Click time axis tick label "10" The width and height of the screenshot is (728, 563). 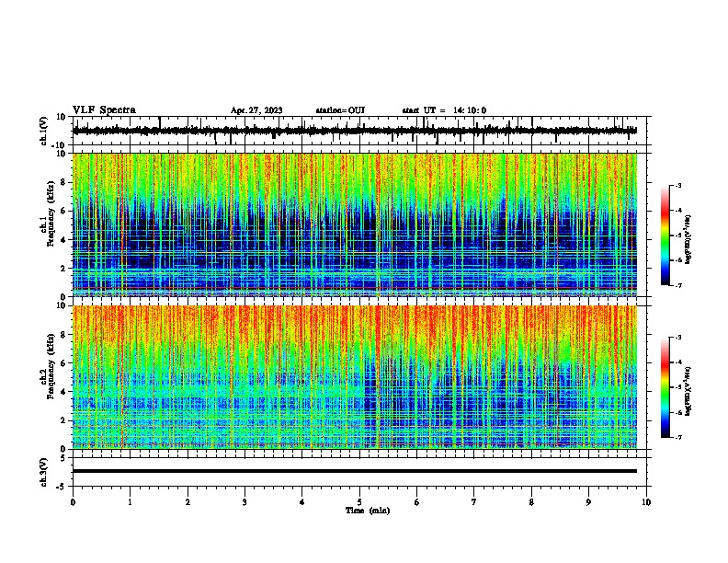tap(646, 502)
